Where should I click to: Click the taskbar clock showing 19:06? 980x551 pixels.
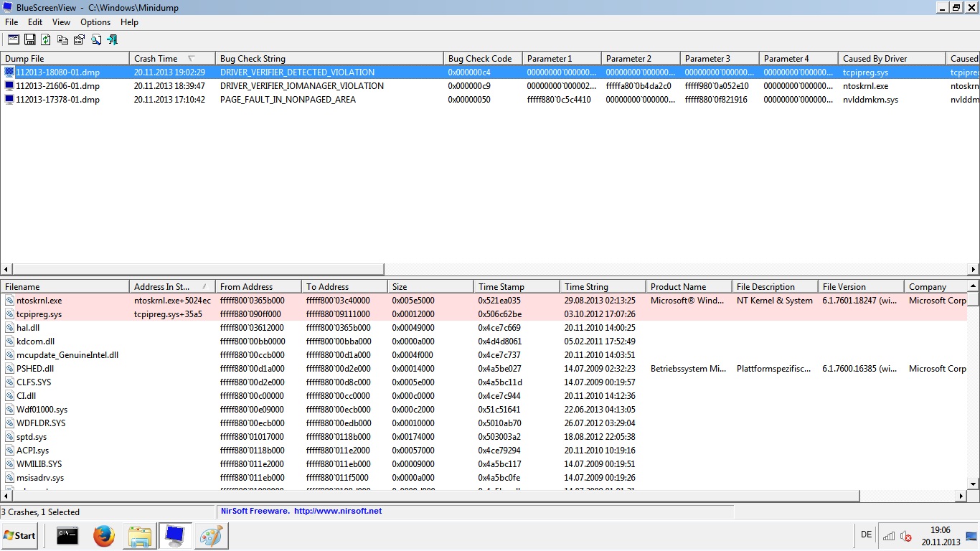940,529
